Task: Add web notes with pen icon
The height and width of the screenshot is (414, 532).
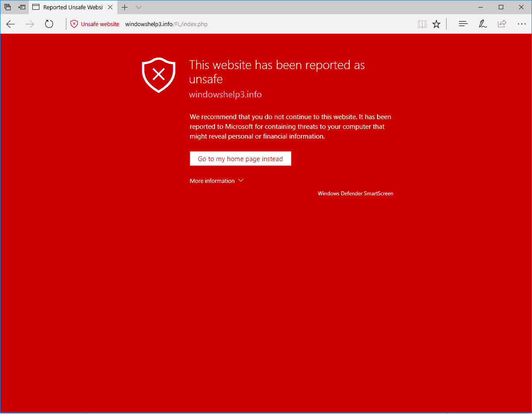Action: point(483,24)
